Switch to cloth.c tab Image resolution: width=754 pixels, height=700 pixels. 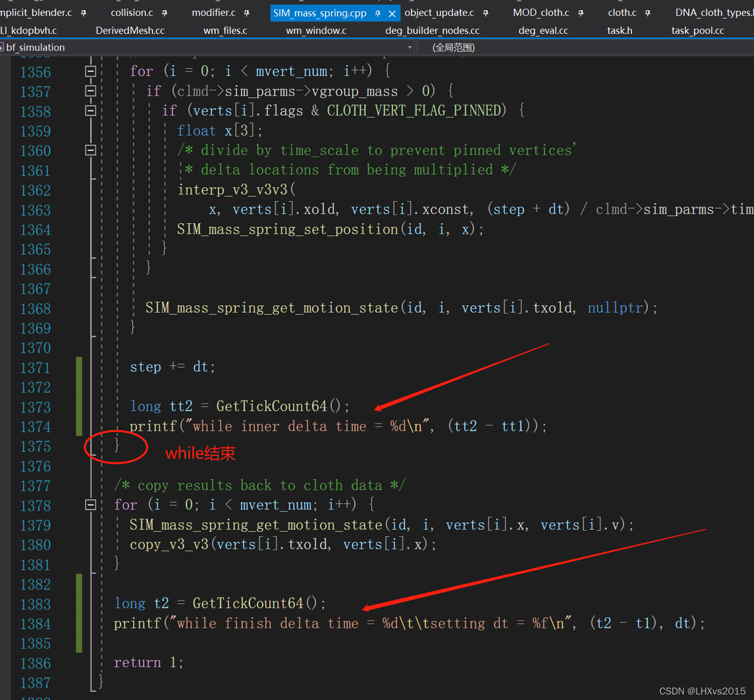[x=622, y=13]
